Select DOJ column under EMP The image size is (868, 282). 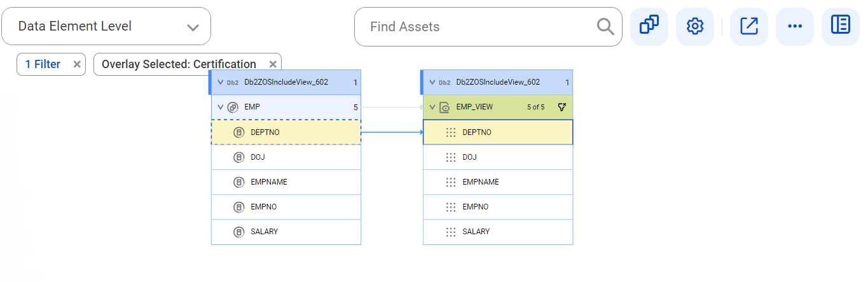tap(286, 157)
